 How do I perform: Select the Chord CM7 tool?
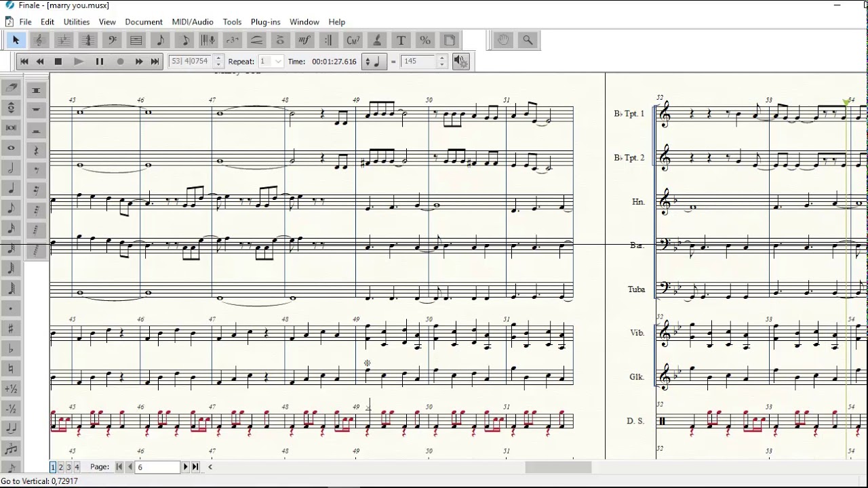tap(353, 40)
